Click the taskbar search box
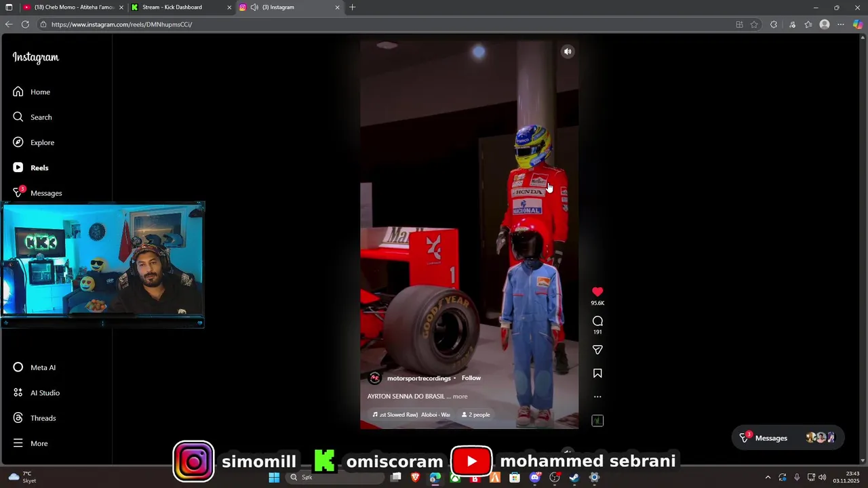This screenshot has height=488, width=868. click(336, 477)
